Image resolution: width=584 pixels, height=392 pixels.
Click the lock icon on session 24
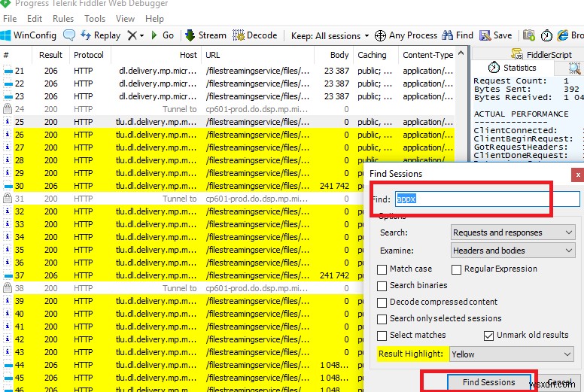(8, 108)
